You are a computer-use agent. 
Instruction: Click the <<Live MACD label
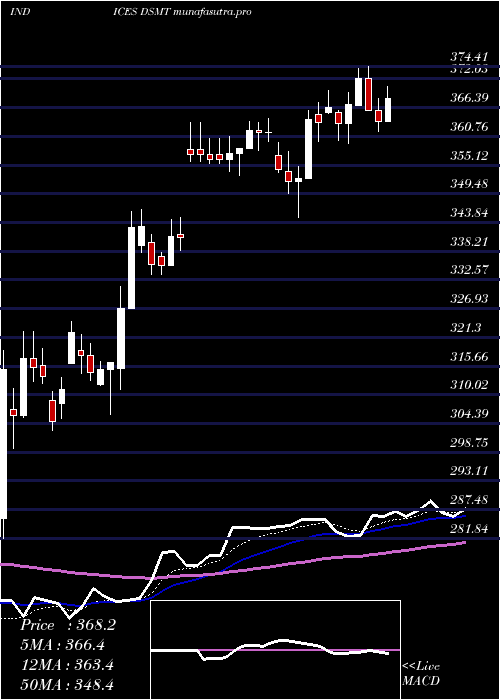[421, 674]
